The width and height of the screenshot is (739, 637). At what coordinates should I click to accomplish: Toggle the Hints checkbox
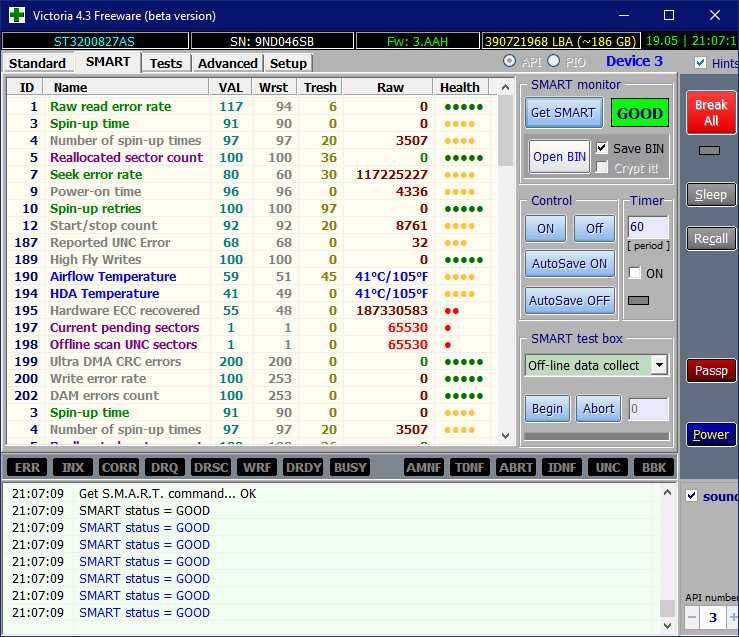coord(700,63)
